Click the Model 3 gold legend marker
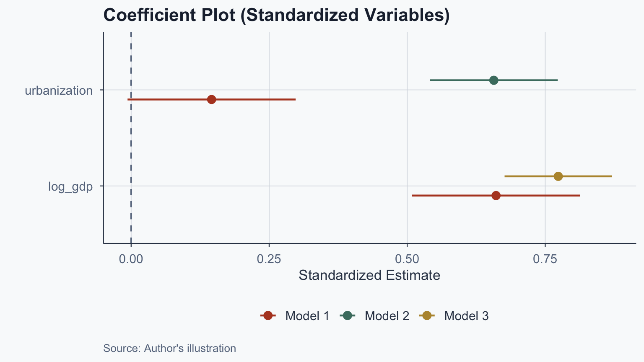Screen dimensions: 644x362 [427, 316]
